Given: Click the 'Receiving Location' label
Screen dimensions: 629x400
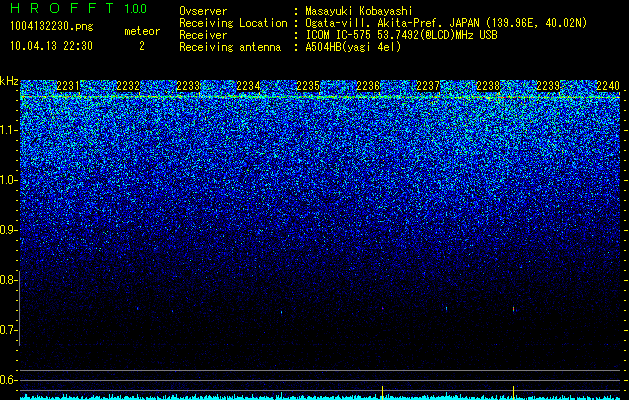Looking at the screenshot, I should [x=233, y=23].
